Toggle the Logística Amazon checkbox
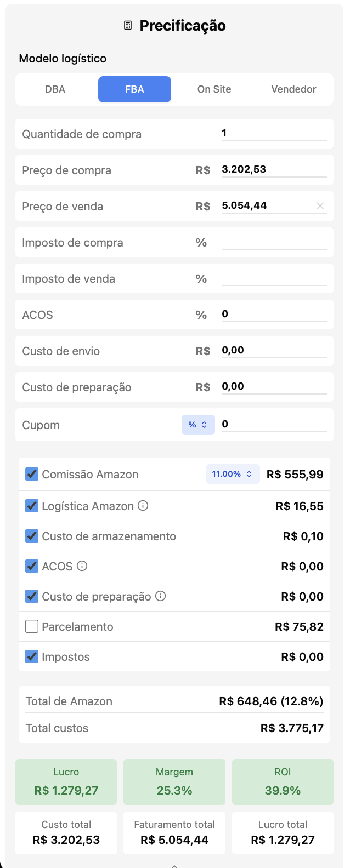The image size is (350, 868). [x=31, y=506]
